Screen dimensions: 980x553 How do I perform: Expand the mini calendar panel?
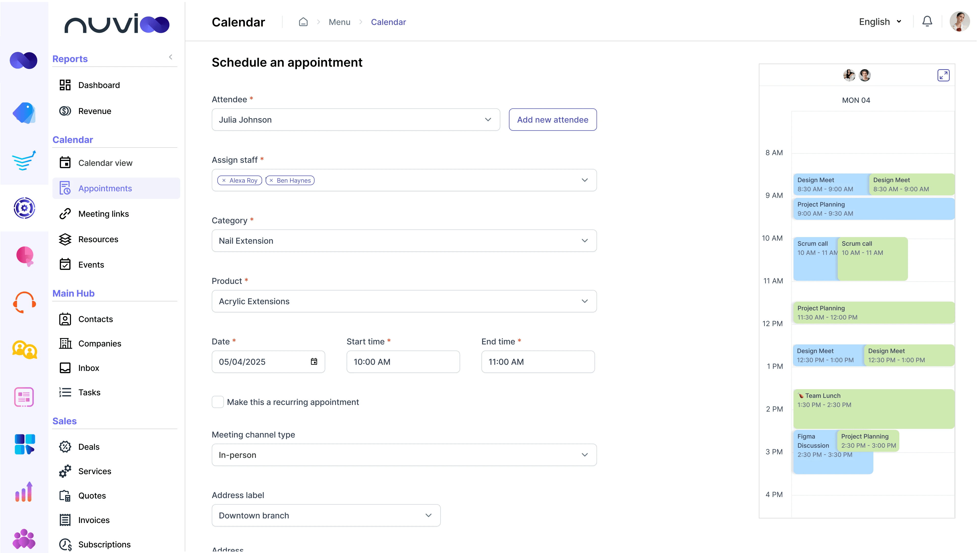[x=943, y=75]
